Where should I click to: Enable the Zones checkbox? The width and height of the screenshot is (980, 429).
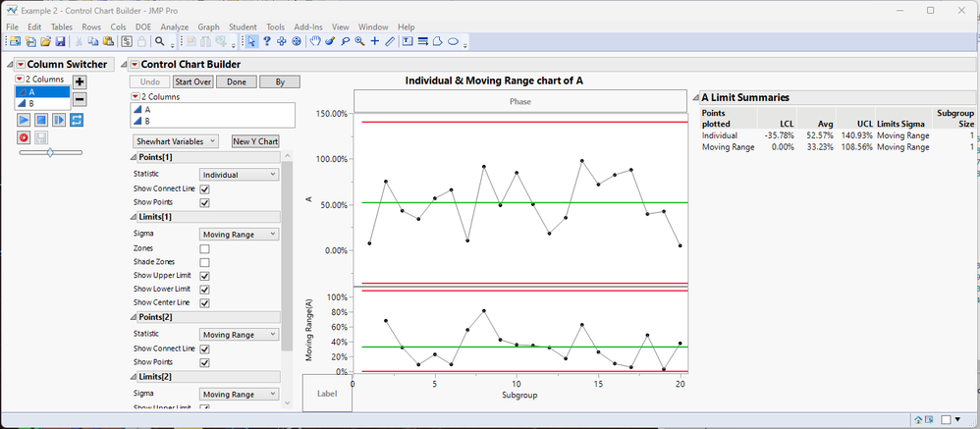point(204,248)
